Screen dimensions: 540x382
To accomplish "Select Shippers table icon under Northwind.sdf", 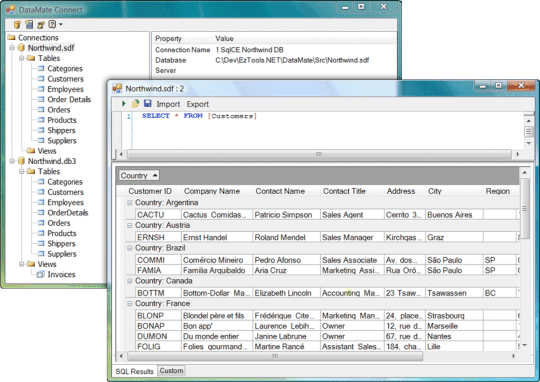I will coord(41,130).
